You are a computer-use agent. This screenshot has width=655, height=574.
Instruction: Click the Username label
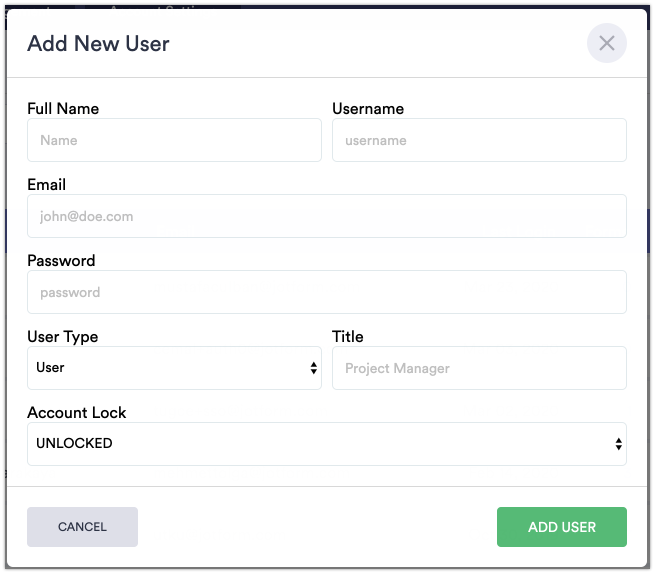coord(368,108)
